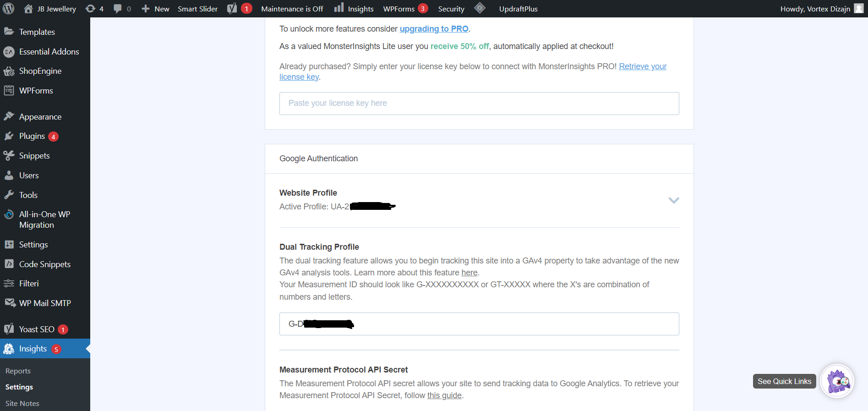This screenshot has width=868, height=411.
Task: Open 'this guide' link for API Secret
Action: pyautogui.click(x=444, y=395)
